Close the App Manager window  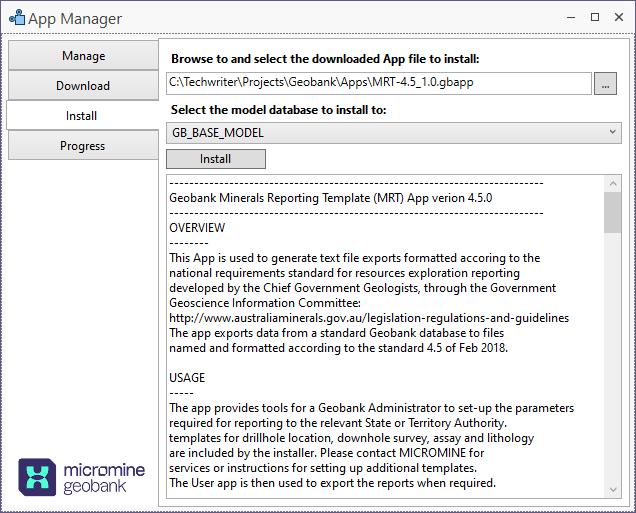(x=617, y=18)
